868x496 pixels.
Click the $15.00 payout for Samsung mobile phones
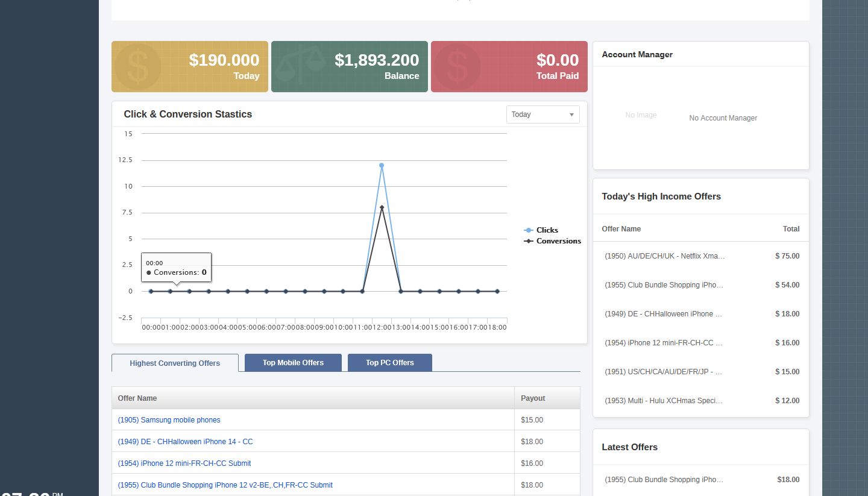(532, 420)
